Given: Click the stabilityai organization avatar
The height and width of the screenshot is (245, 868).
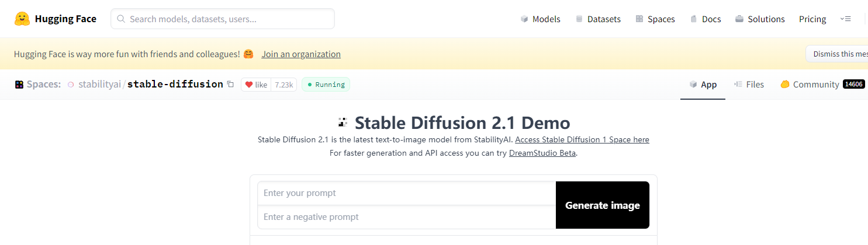Looking at the screenshot, I should click(x=71, y=85).
